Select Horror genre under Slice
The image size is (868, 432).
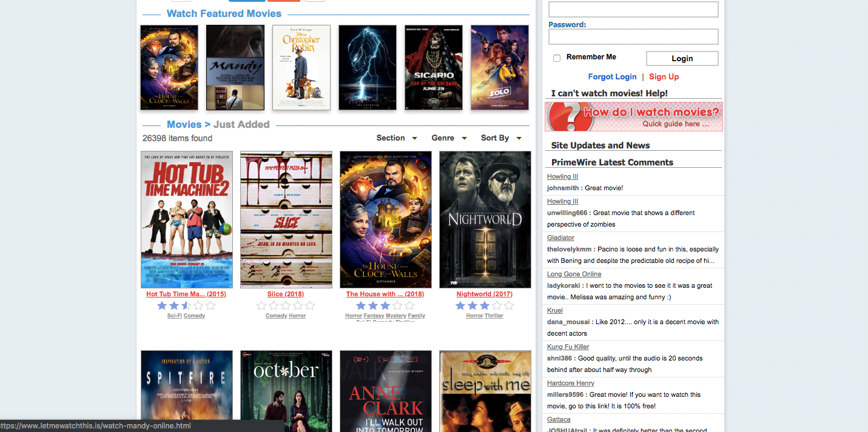[297, 316]
